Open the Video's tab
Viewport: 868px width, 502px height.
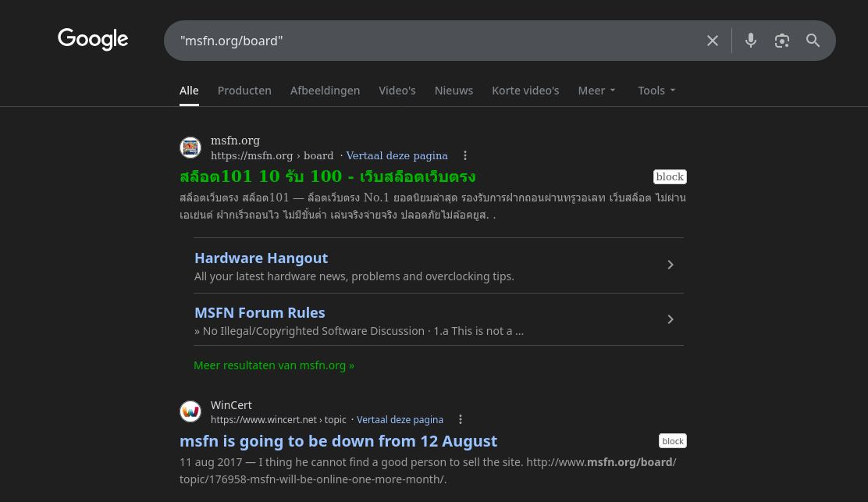pyautogui.click(x=397, y=91)
